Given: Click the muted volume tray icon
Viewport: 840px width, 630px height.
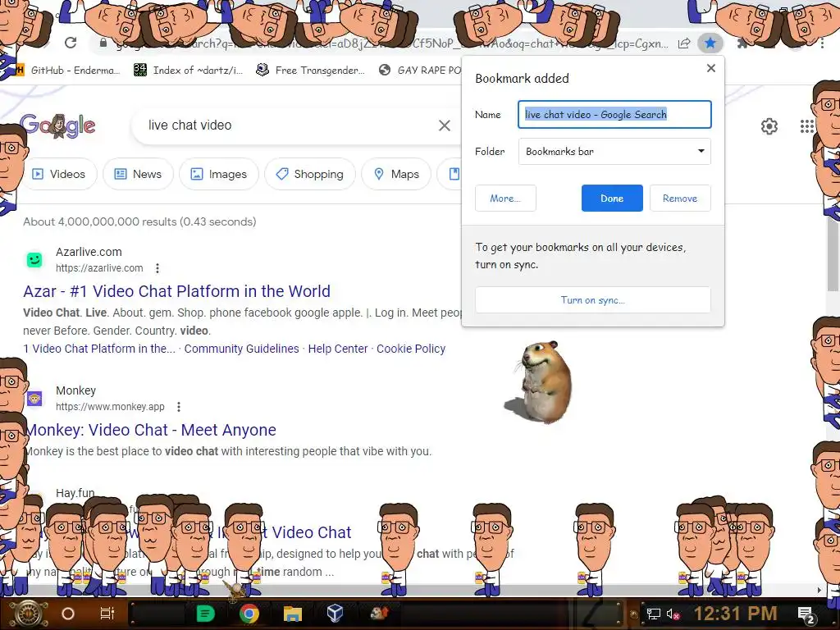Looking at the screenshot, I should 673,614.
